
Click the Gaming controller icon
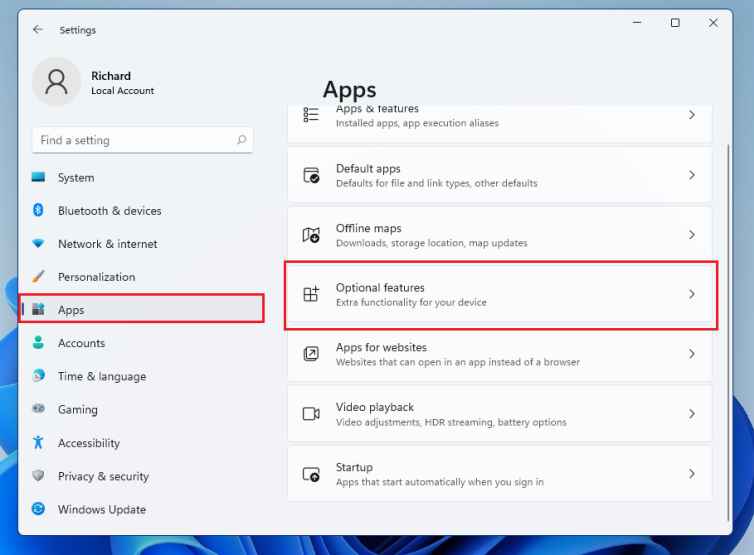click(x=39, y=409)
